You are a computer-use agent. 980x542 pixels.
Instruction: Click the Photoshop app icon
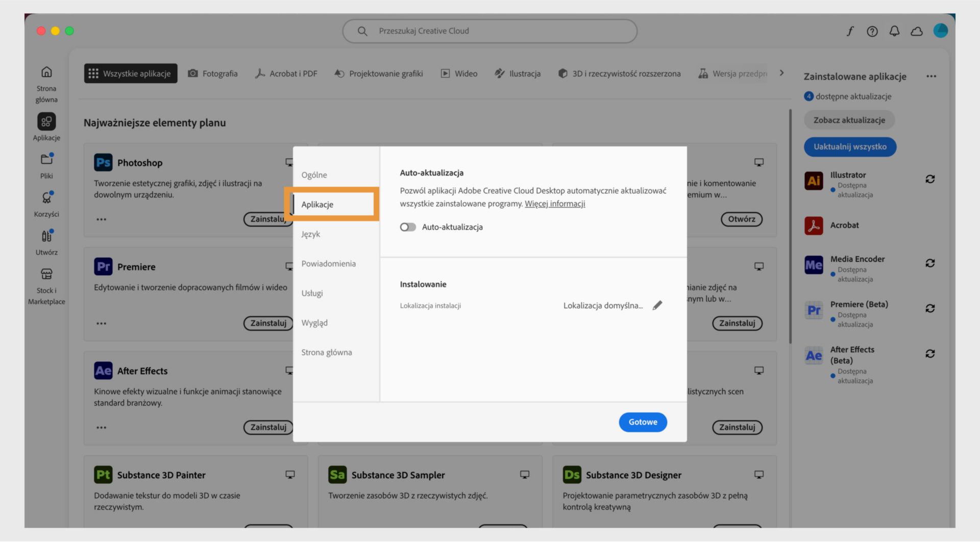(x=103, y=163)
